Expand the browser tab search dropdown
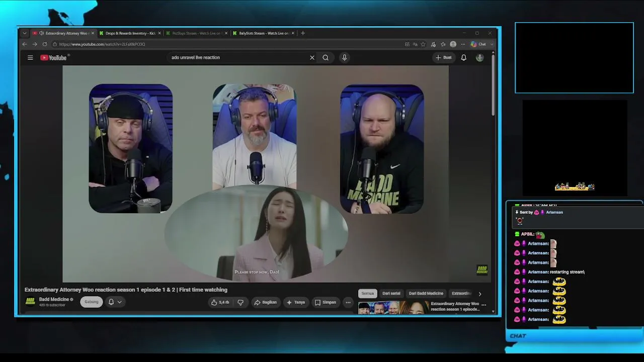644x362 pixels. 24,33
